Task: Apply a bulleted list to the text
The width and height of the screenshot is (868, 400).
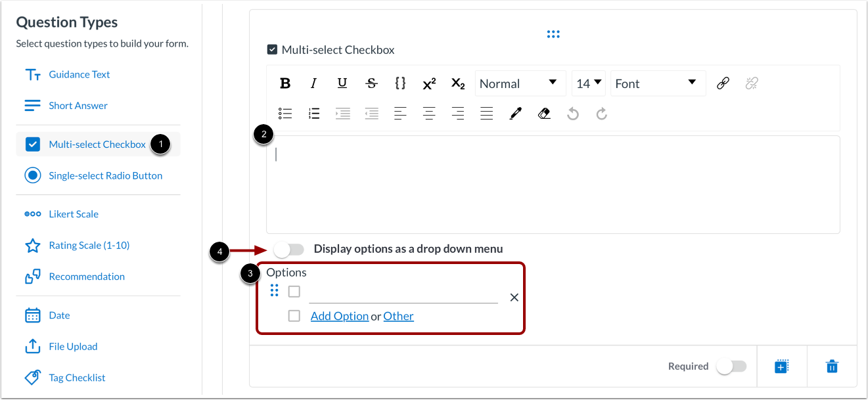Action: coord(285,113)
